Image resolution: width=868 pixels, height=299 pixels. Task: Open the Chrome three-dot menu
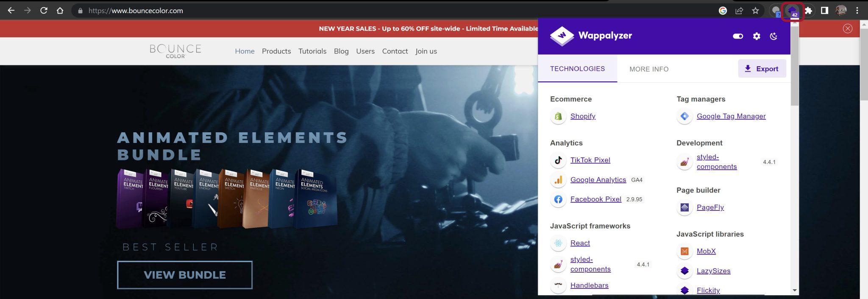pos(857,11)
